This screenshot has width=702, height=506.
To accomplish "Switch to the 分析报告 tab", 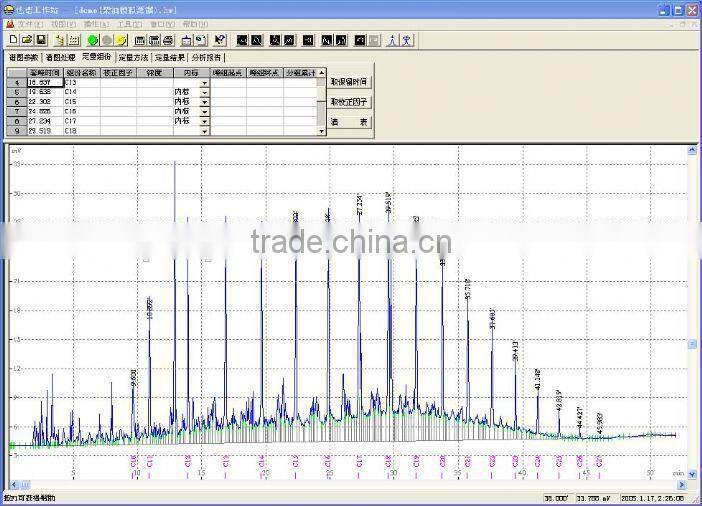I will pyautogui.click(x=204, y=57).
